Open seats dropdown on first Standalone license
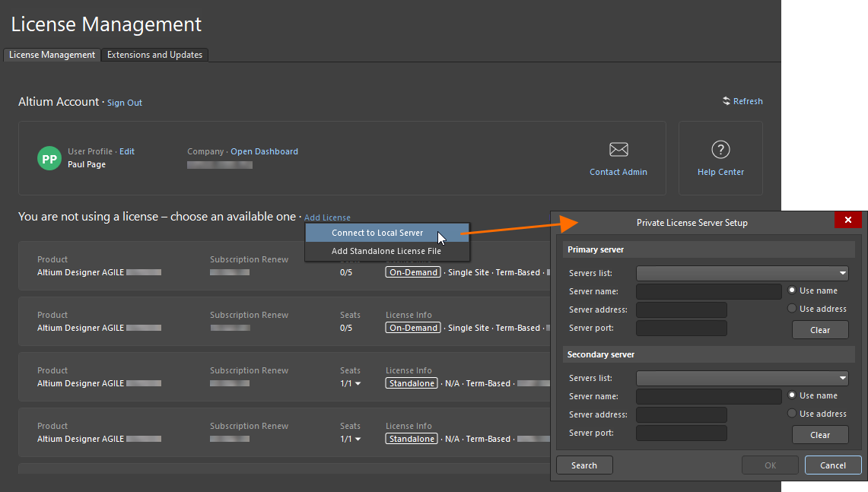868x492 pixels. 358,384
